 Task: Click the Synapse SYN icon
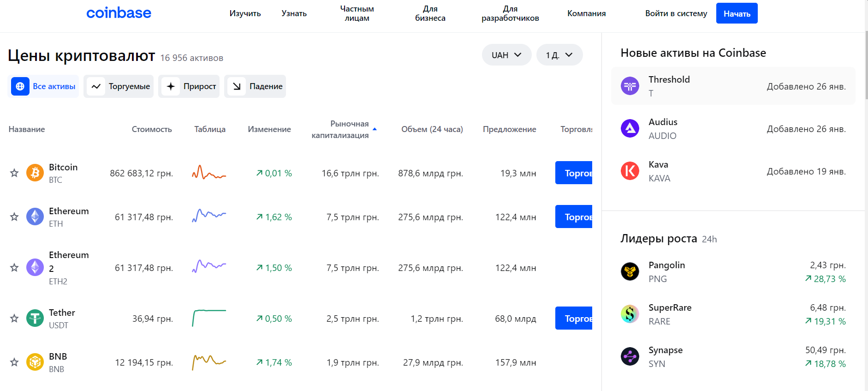click(630, 356)
